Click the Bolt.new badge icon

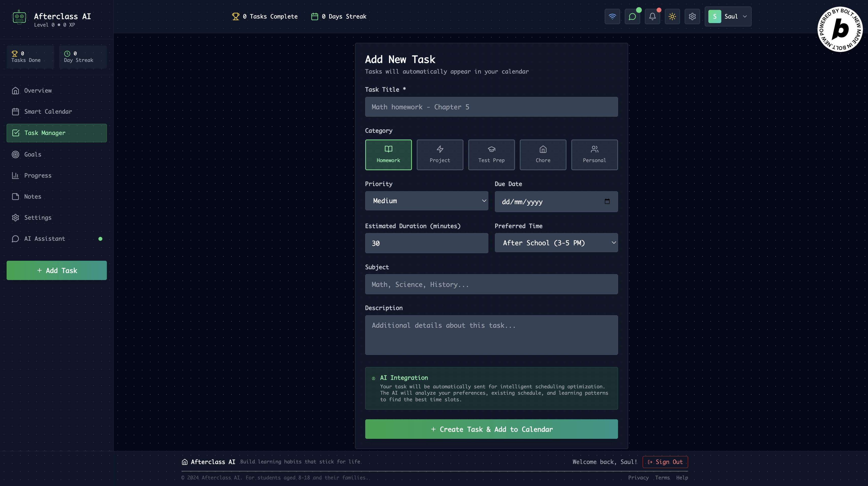[x=840, y=29]
